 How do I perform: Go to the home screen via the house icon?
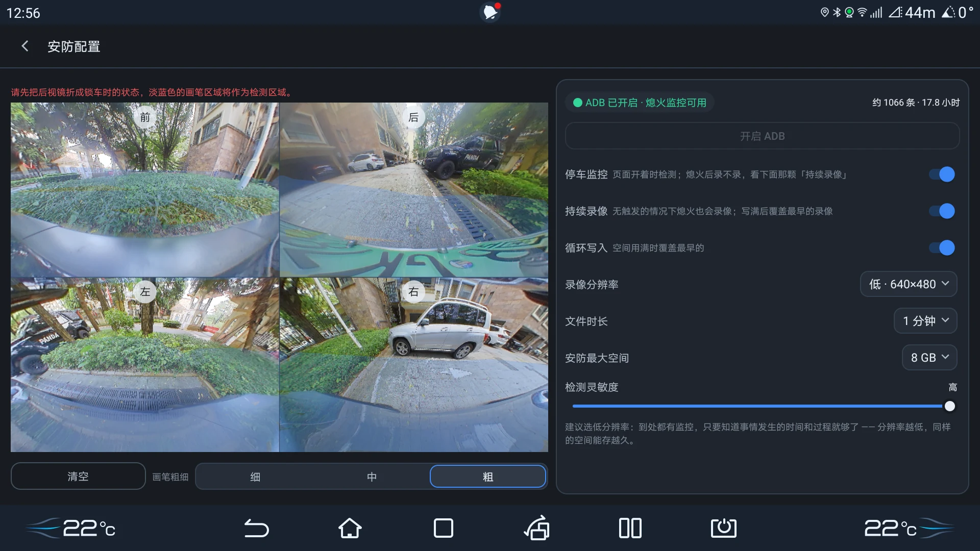(x=350, y=528)
